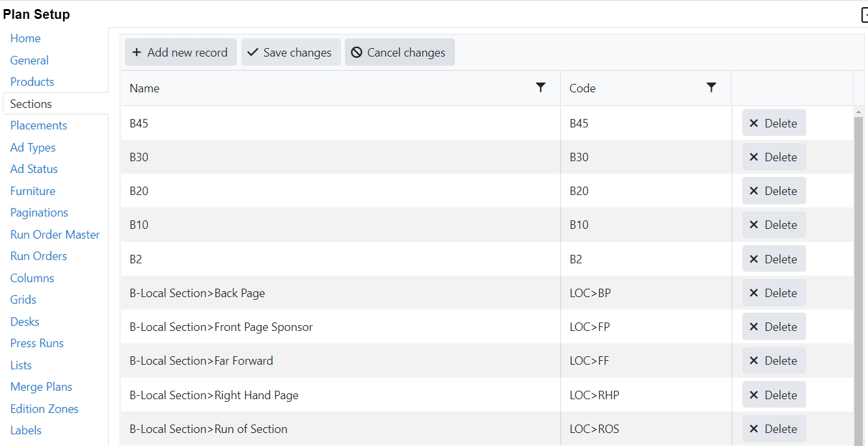Click the plus icon to add new record
This screenshot has width=868, height=446.
tap(137, 53)
